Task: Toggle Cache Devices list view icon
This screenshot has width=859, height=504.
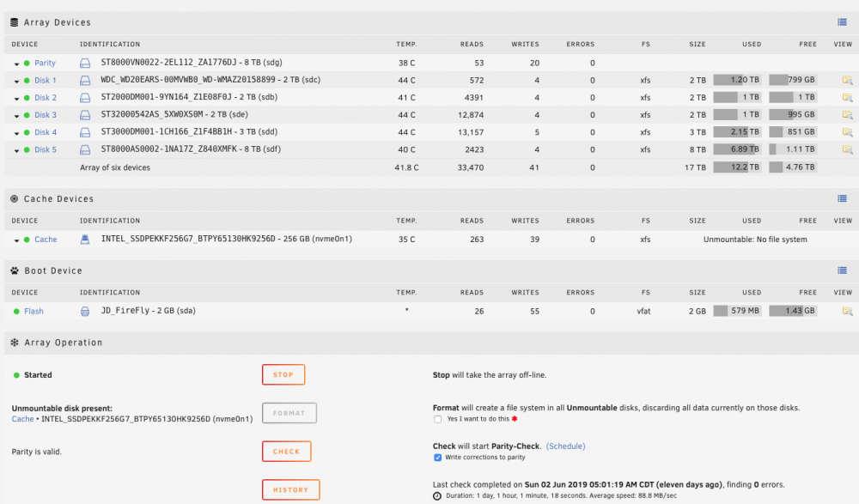Action: pos(842,198)
